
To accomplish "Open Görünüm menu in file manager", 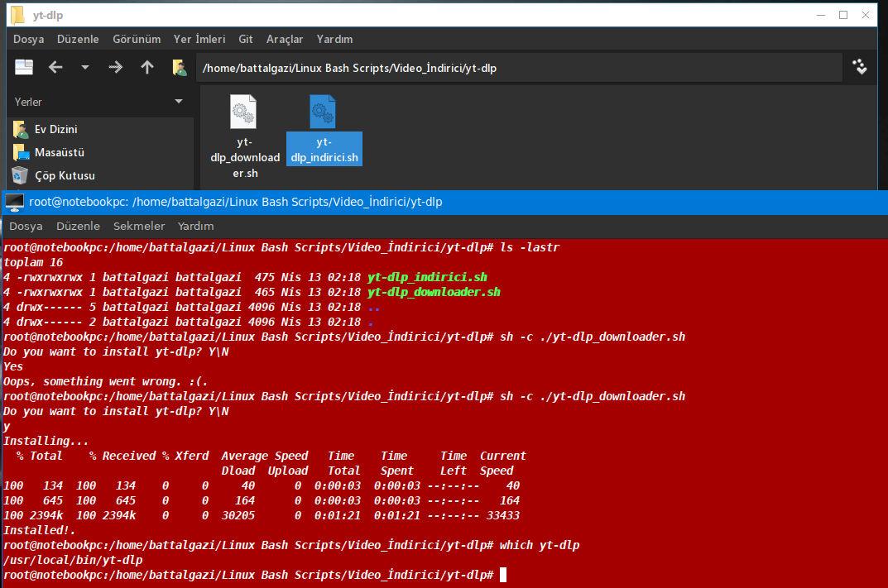I will click(x=137, y=39).
